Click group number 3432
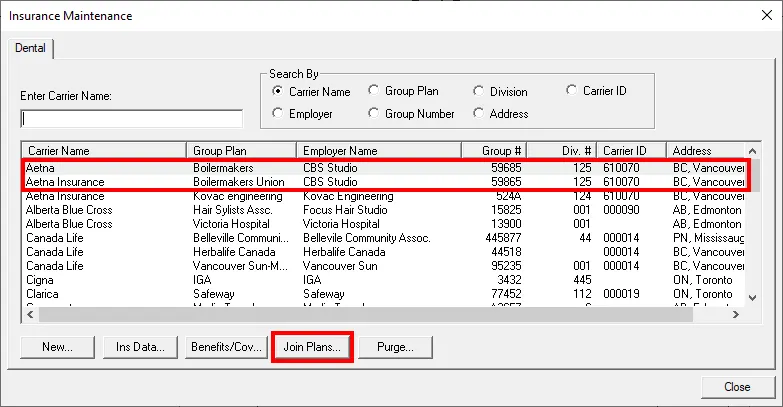This screenshot has width=783, height=407. pos(509,280)
